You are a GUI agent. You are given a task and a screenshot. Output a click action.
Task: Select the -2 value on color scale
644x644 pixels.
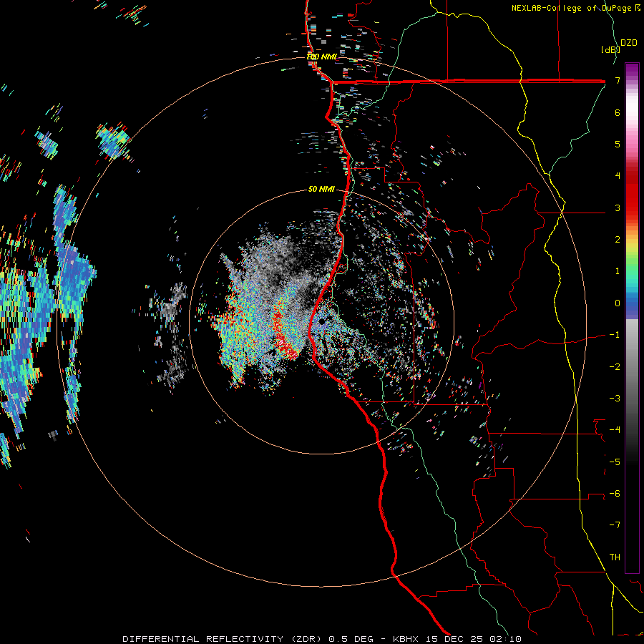(x=615, y=367)
